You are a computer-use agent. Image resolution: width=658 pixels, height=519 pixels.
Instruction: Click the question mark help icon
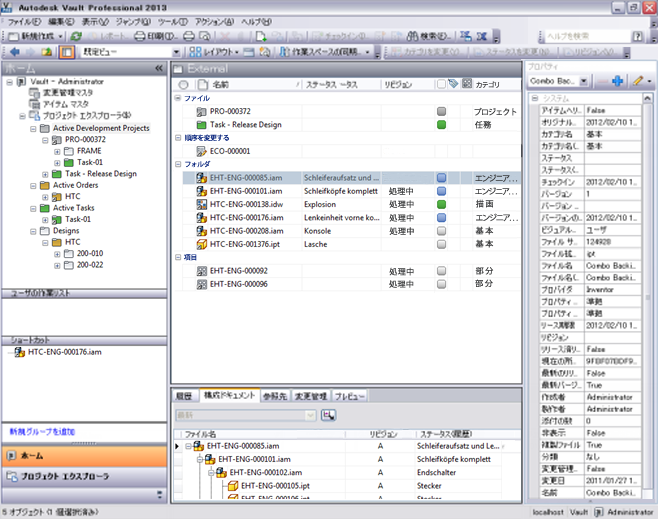point(637,37)
